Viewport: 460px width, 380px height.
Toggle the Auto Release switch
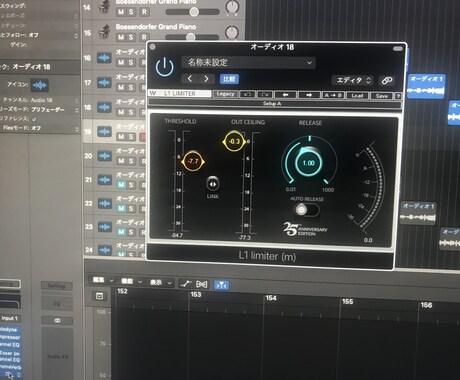pyautogui.click(x=306, y=210)
